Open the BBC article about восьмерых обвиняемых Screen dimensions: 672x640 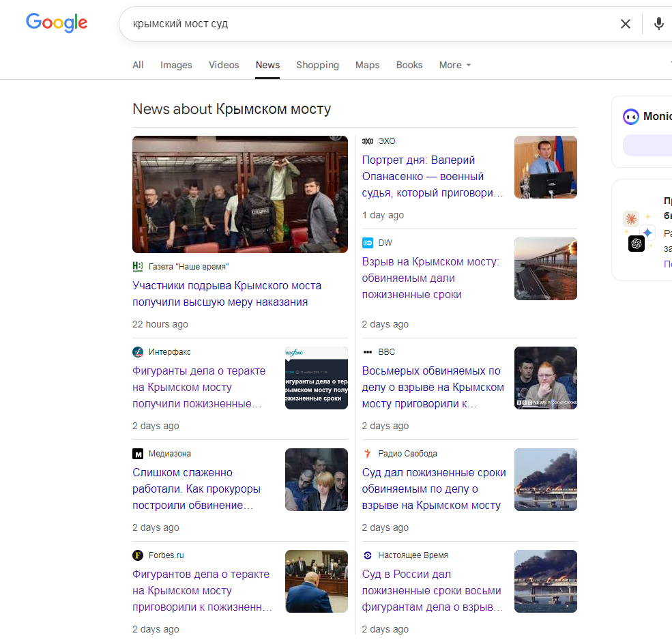click(x=433, y=387)
